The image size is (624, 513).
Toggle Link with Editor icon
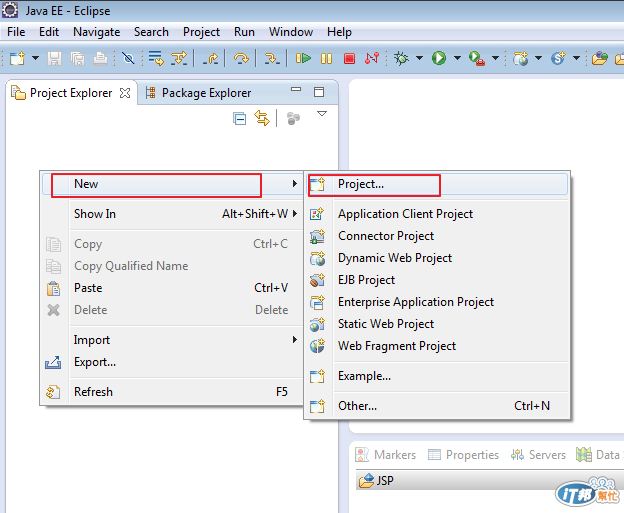click(x=262, y=118)
